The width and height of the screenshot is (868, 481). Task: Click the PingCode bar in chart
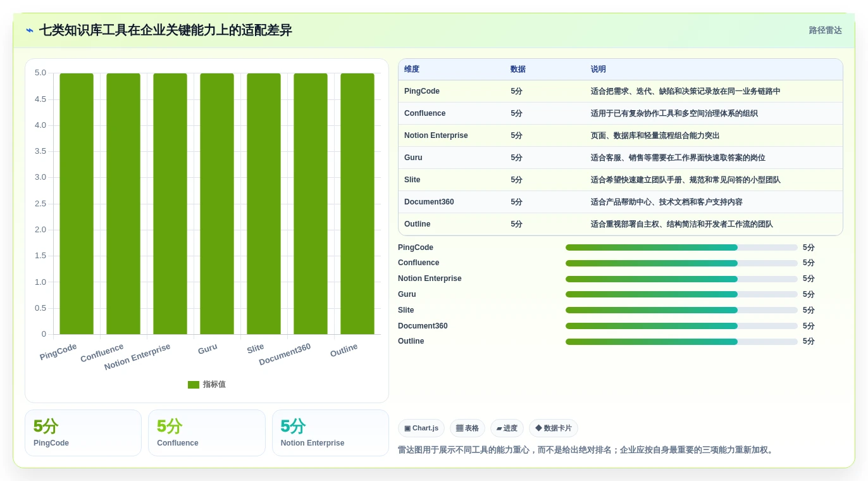click(x=77, y=204)
